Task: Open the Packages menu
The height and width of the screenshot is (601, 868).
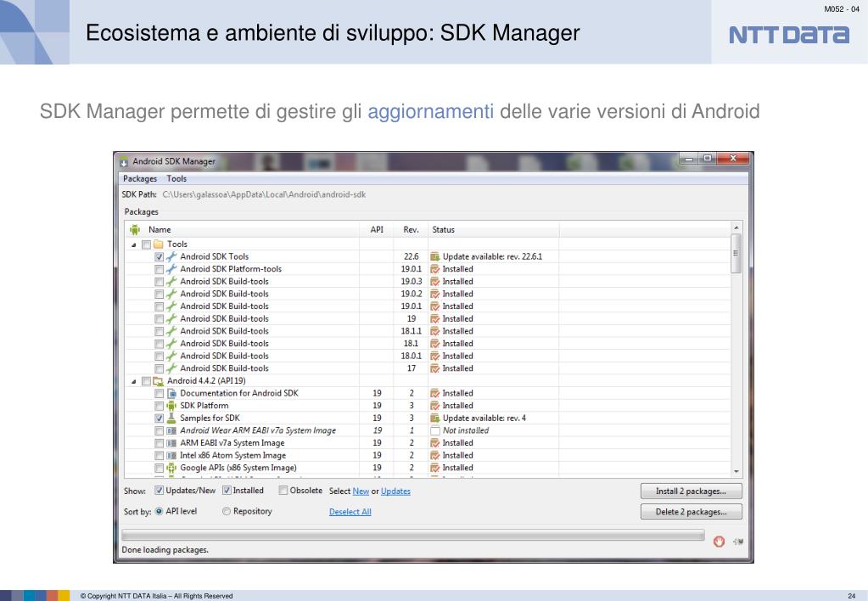Action: point(140,179)
